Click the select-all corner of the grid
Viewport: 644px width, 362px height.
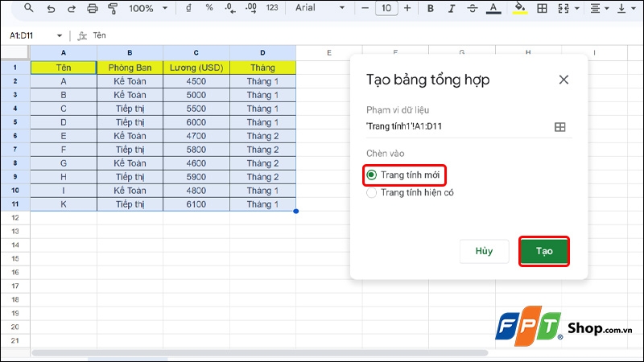pos(14,52)
